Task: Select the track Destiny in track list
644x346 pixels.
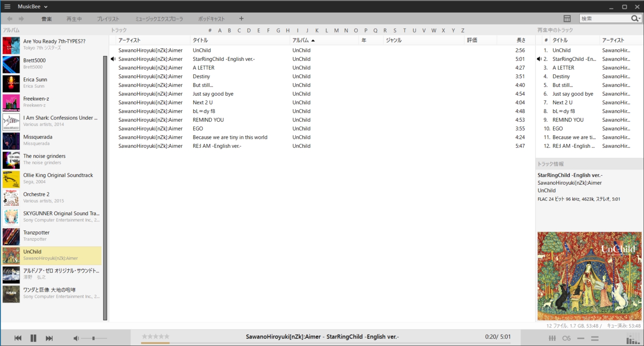Action: [x=322, y=77]
